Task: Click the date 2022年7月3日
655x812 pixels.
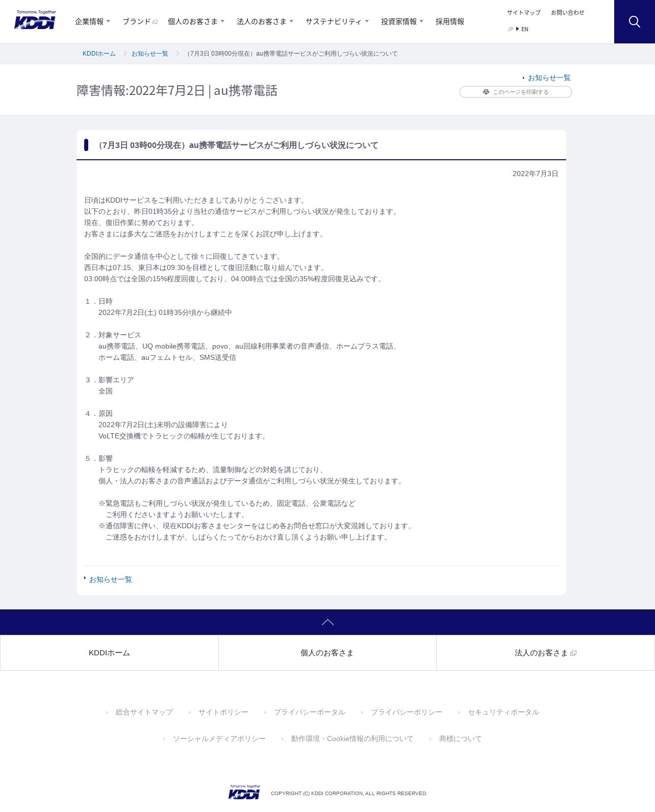Action: [x=536, y=174]
